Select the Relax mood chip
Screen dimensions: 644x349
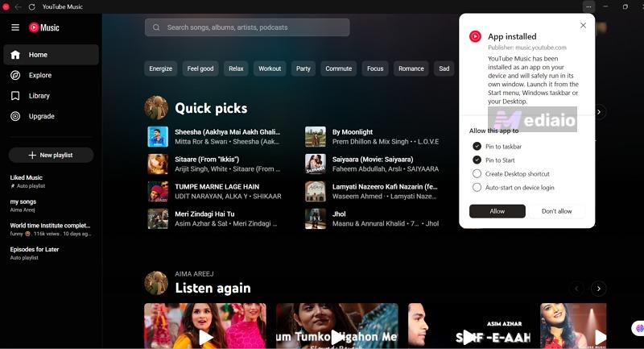tap(236, 69)
